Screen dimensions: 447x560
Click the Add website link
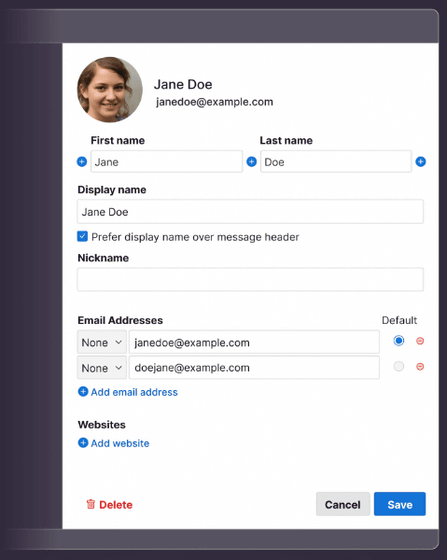(x=120, y=443)
